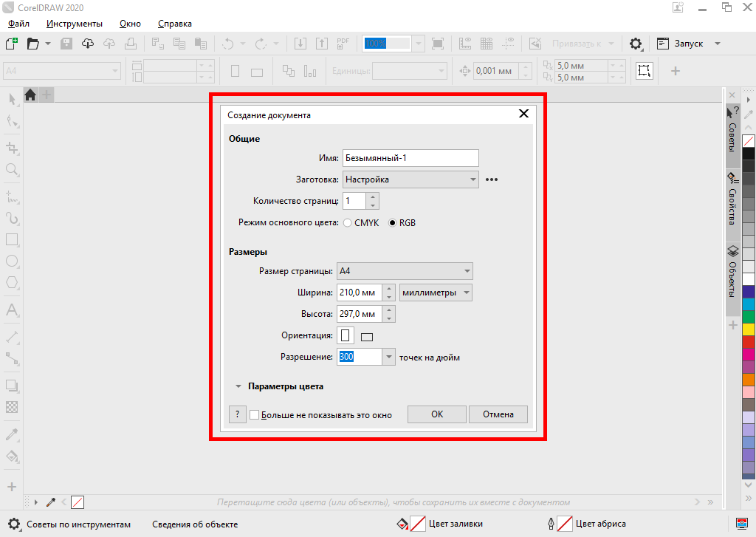Open the units 'миллиметры' dropdown
Viewport: 756px width, 537px height.
[x=436, y=293]
